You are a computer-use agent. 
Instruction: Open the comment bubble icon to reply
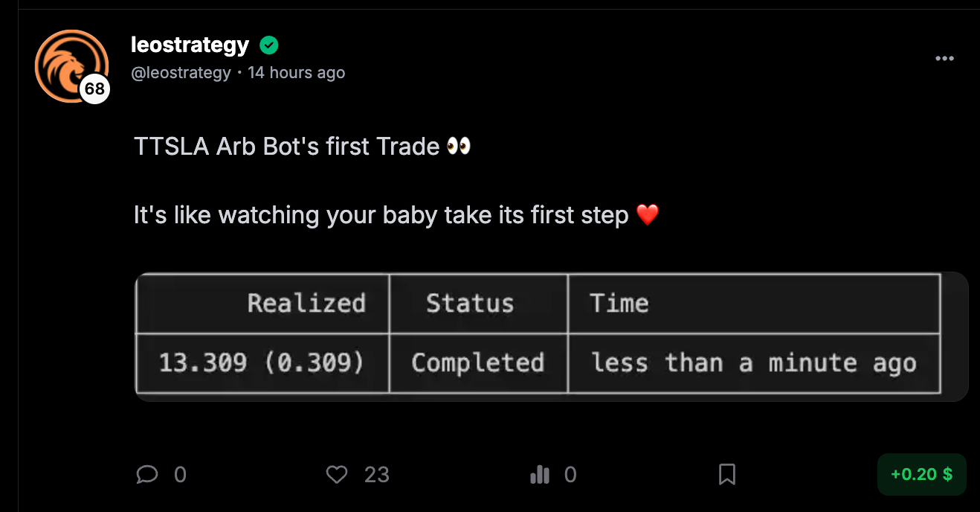tap(148, 474)
